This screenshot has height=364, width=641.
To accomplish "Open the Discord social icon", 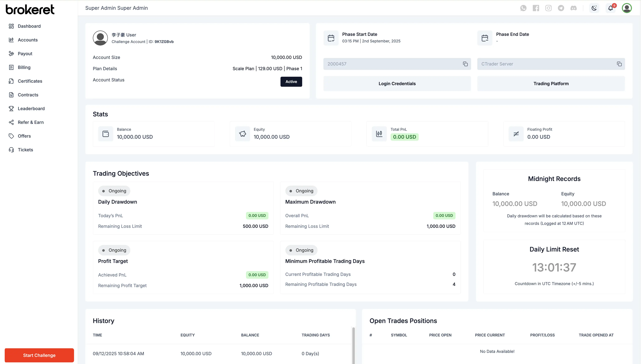I will pyautogui.click(x=574, y=8).
